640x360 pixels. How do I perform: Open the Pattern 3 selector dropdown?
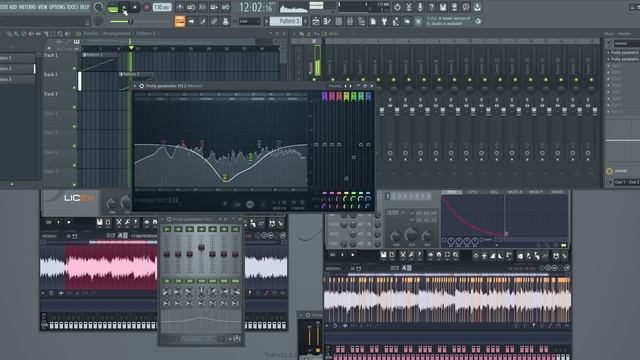[286, 21]
